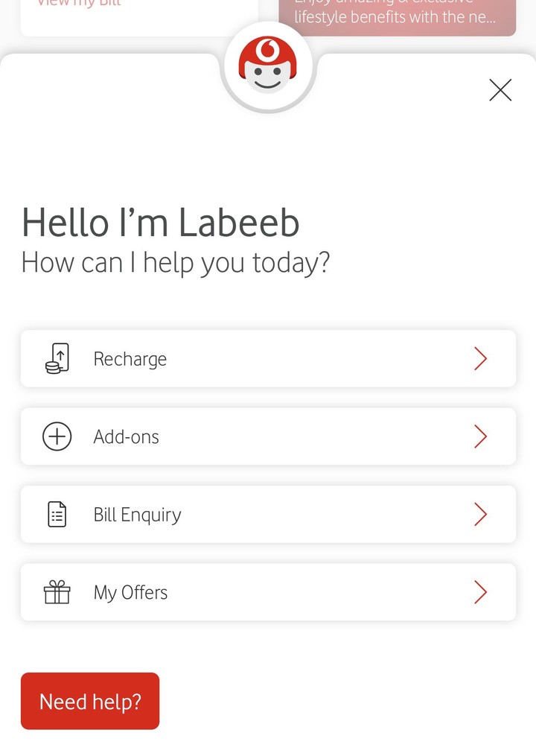The image size is (536, 756).
Task: Close the Labeeb assistant panel
Action: [500, 90]
